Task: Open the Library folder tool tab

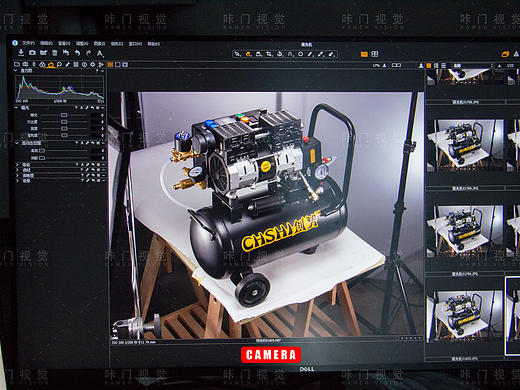Action: coord(17,64)
